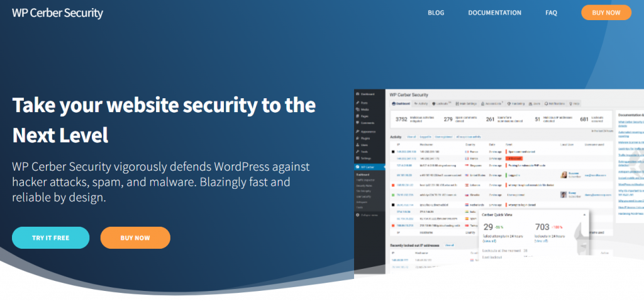Click the WP Cerber Security site logo

pyautogui.click(x=57, y=13)
